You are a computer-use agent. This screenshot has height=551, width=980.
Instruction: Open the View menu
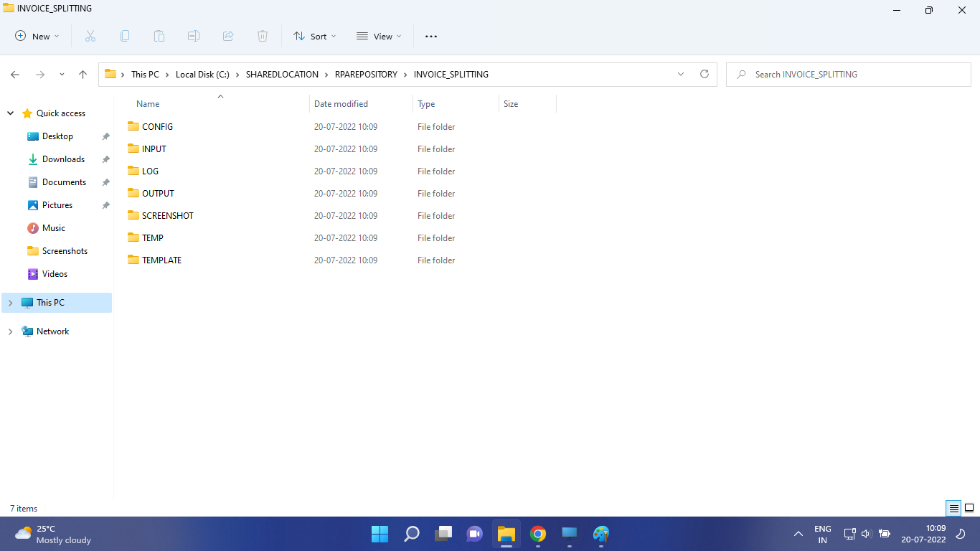[x=379, y=36]
